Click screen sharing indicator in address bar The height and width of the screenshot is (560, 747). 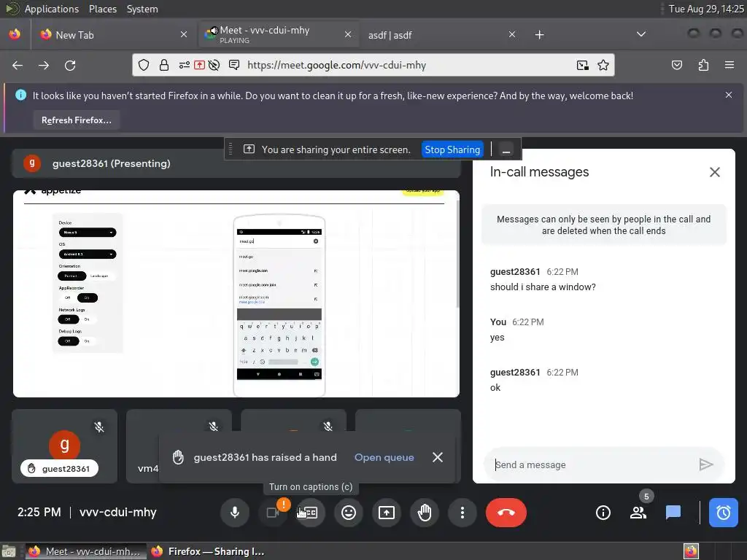[200, 65]
